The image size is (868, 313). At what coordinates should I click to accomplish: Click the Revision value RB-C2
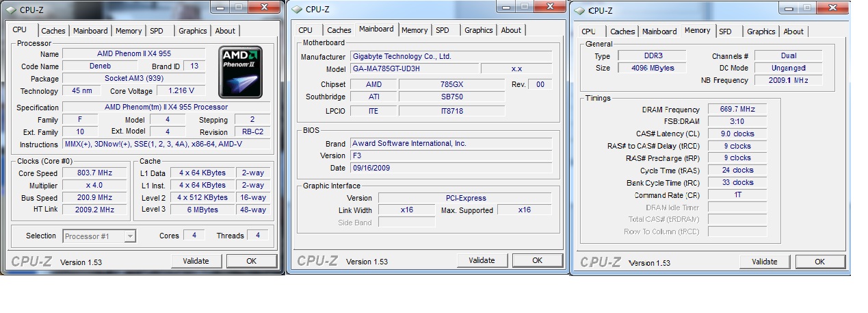coord(252,132)
